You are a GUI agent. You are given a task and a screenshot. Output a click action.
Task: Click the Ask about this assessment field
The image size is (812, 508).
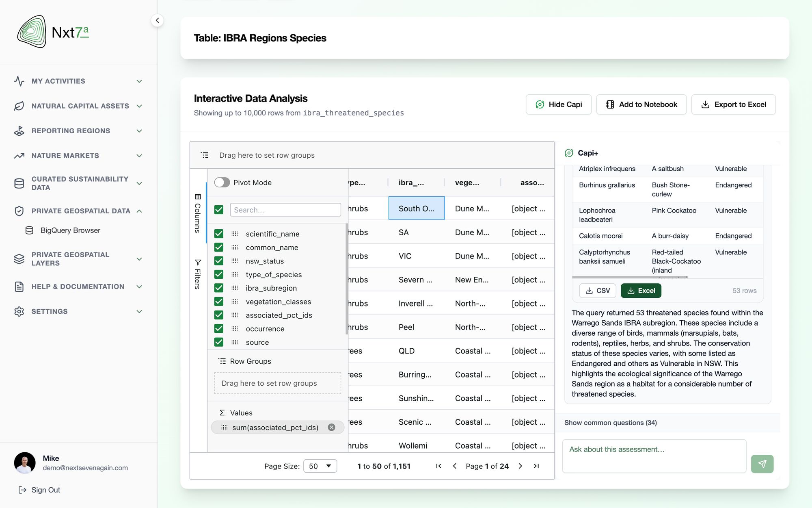tap(654, 456)
